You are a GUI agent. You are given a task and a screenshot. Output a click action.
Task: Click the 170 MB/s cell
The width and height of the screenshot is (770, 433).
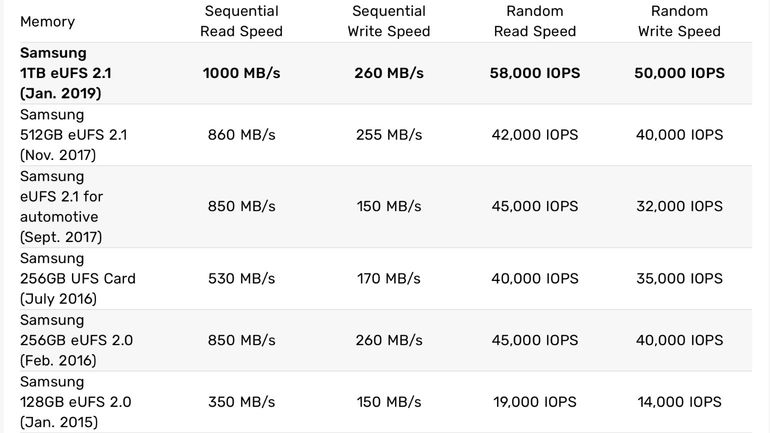(x=389, y=278)
